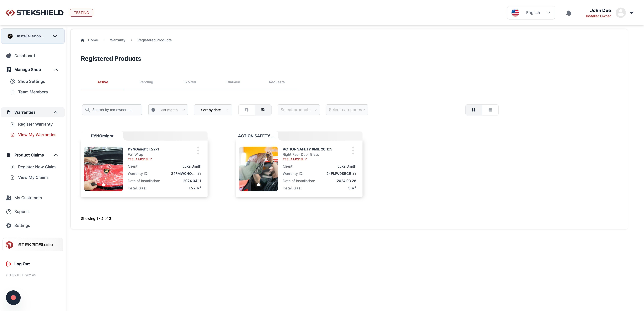Open options menu on DYNOmight card

tap(198, 150)
